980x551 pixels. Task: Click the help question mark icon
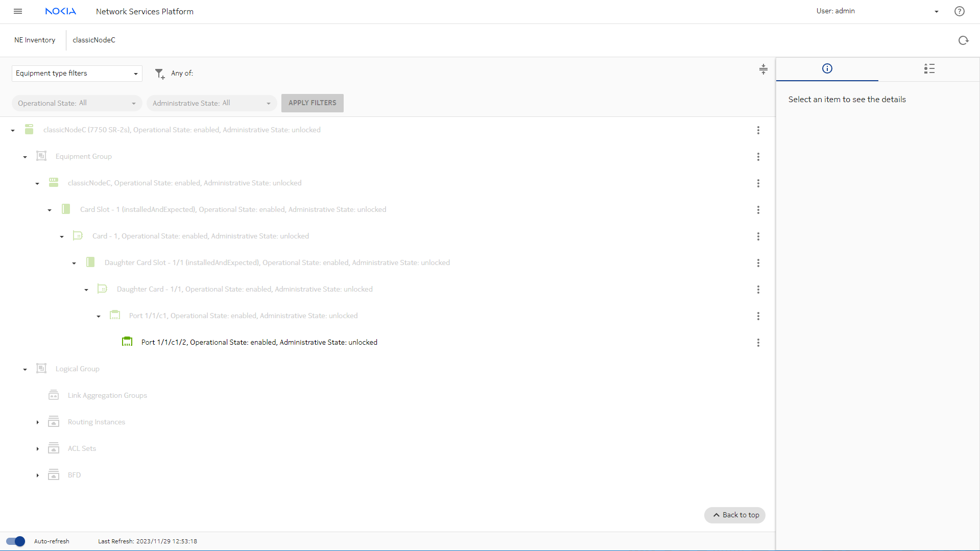pos(959,11)
